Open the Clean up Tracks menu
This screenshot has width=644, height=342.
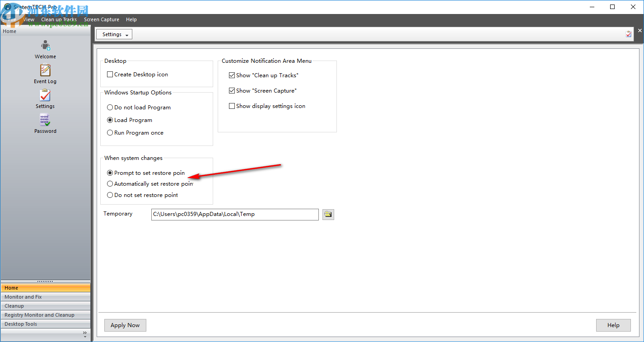[59, 19]
